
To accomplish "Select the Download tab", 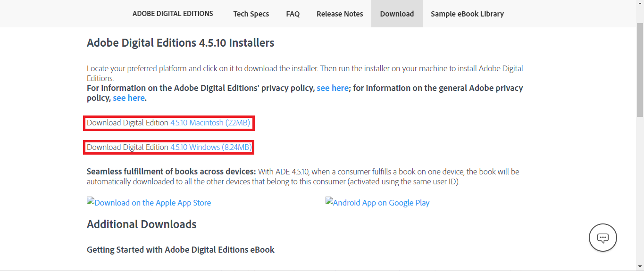I will tap(397, 14).
